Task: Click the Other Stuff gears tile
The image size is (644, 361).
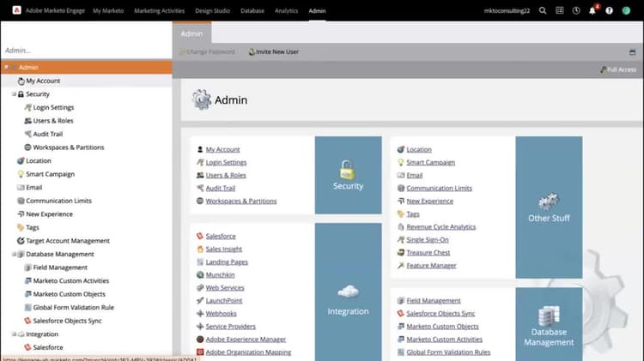Action: [549, 208]
